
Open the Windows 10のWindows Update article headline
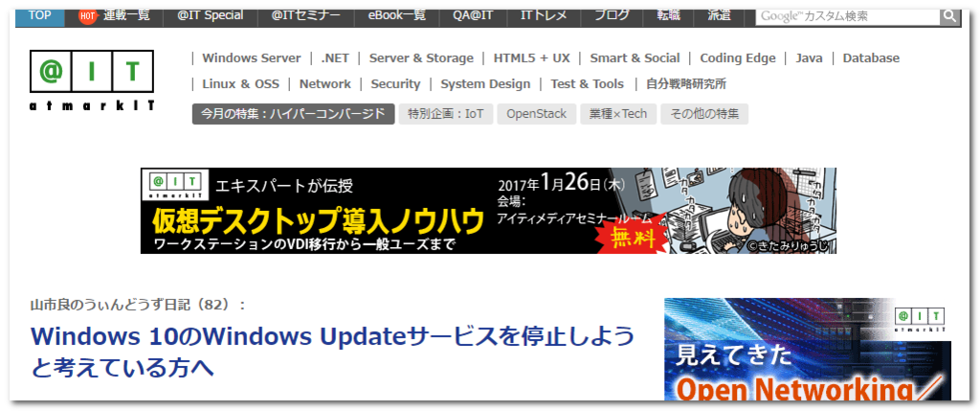(x=332, y=353)
